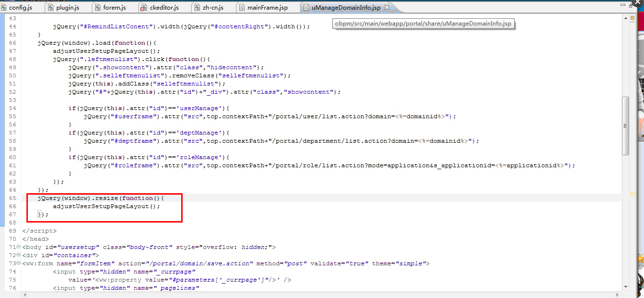Click the 'container' div id value
644x298 pixels.
74,255
